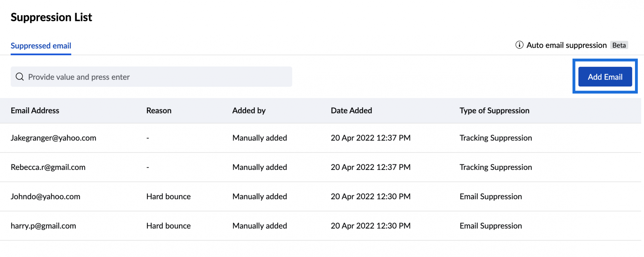Click the info icon beside Auto email suppression
The image size is (644, 257).
519,45
